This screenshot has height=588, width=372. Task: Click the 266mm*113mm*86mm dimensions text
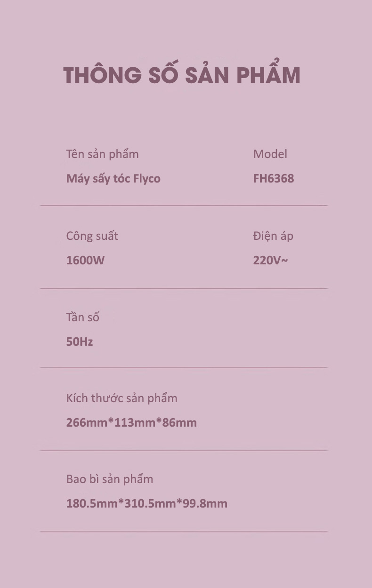tap(131, 422)
